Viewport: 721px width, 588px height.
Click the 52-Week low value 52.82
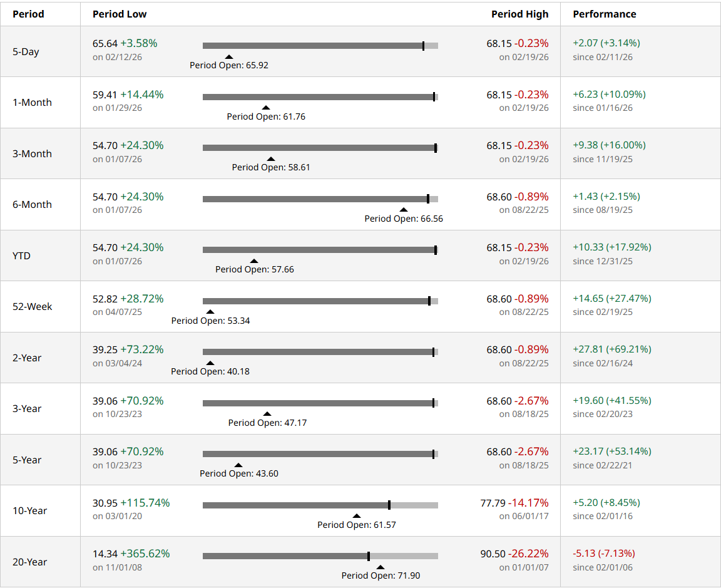click(105, 299)
